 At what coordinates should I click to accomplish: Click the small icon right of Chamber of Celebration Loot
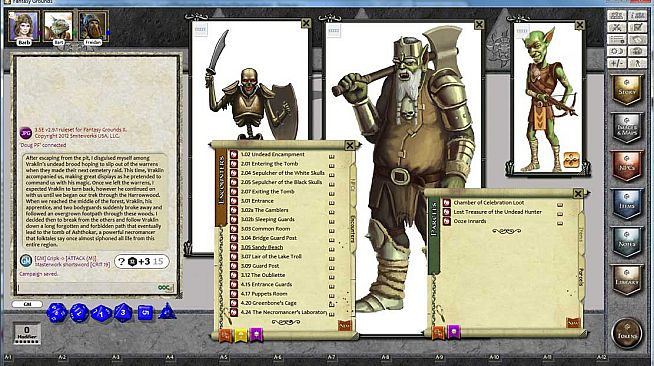[560, 205]
